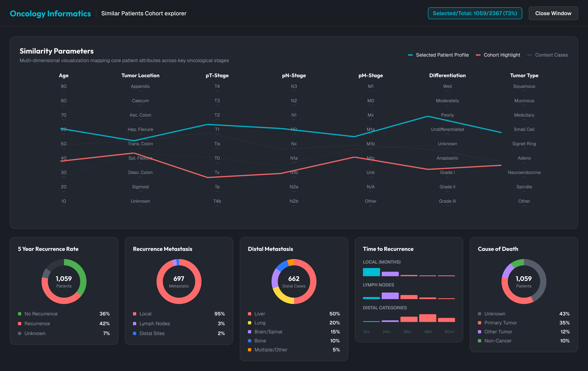Screen dimensions: 588x371
Task: Select the pN-Stage axis header
Action: pyautogui.click(x=294, y=76)
